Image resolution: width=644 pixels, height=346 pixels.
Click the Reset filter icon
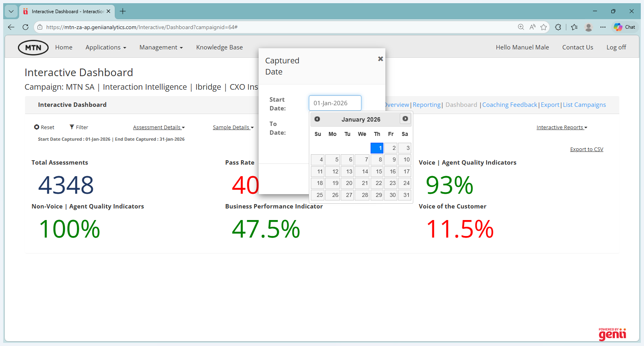click(37, 127)
